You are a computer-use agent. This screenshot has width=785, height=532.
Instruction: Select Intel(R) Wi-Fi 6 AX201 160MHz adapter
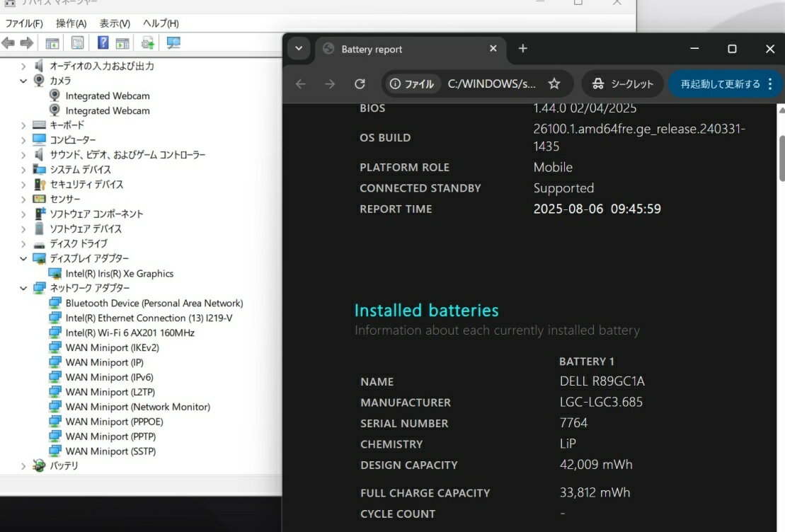coord(130,332)
